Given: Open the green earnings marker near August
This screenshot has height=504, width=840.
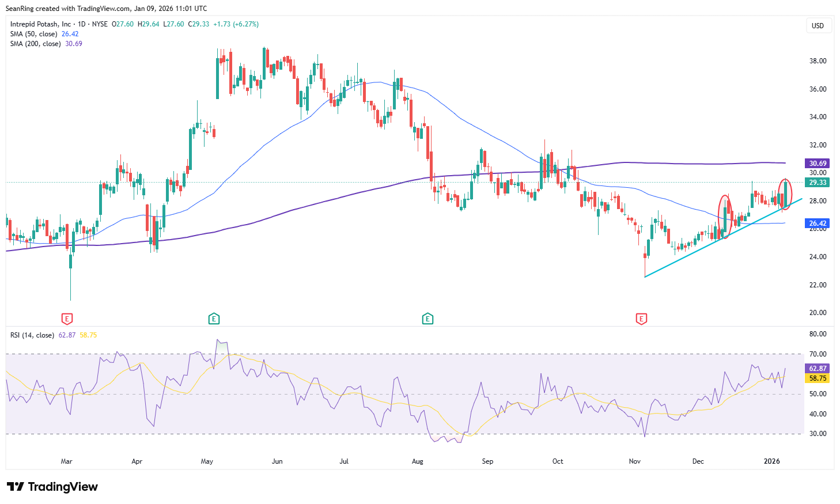Looking at the screenshot, I should (x=427, y=319).
